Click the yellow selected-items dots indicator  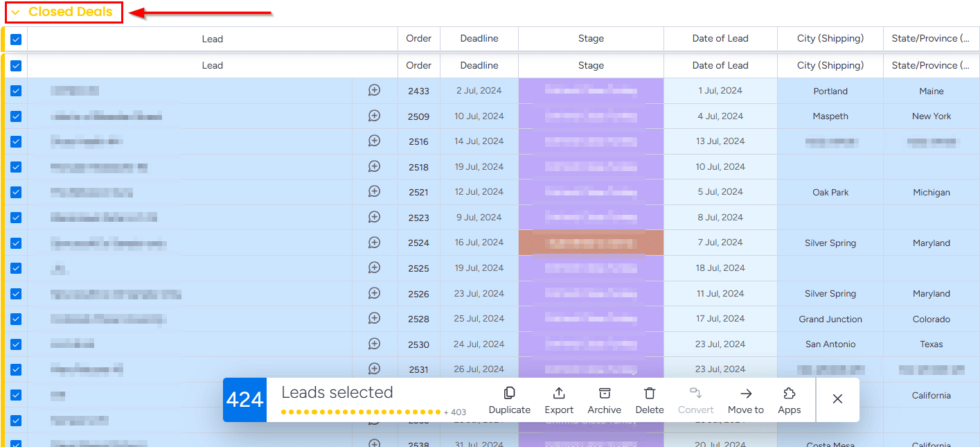pyautogui.click(x=360, y=412)
